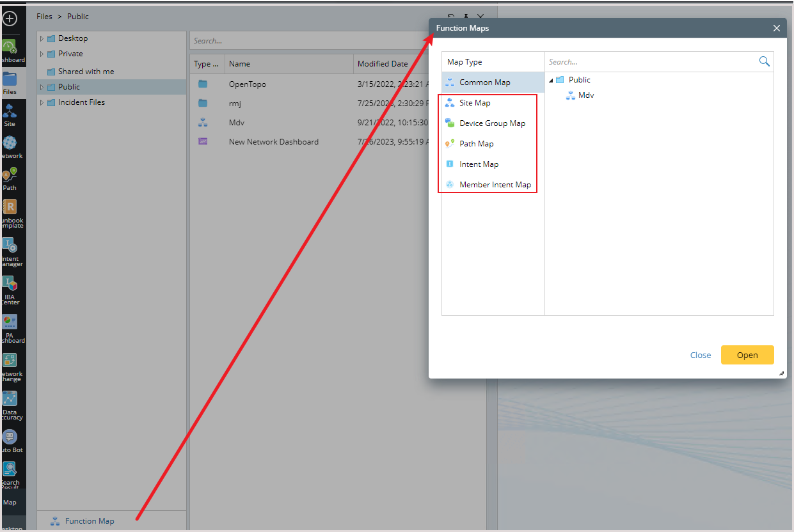The image size is (794, 532).
Task: Click the plus add icon in sidebar
Action: [10, 19]
